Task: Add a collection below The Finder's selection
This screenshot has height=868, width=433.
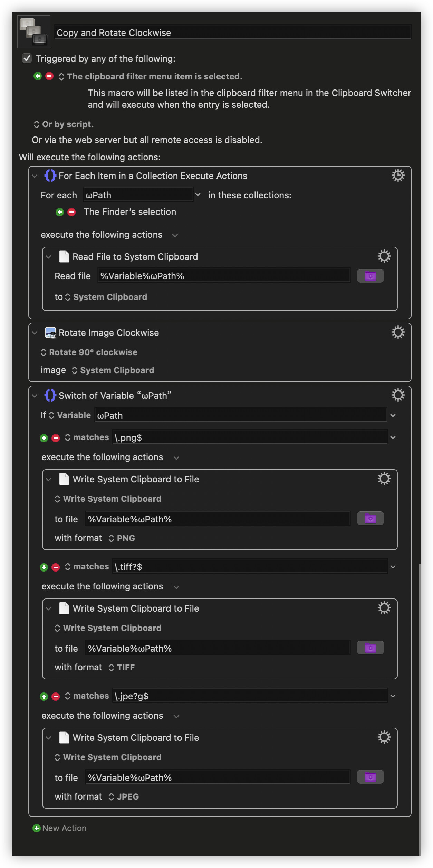Action: click(60, 212)
